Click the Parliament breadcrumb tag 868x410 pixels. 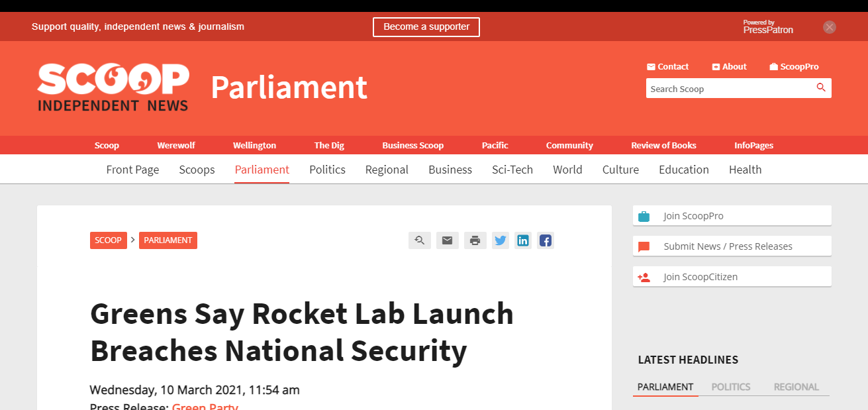click(168, 240)
